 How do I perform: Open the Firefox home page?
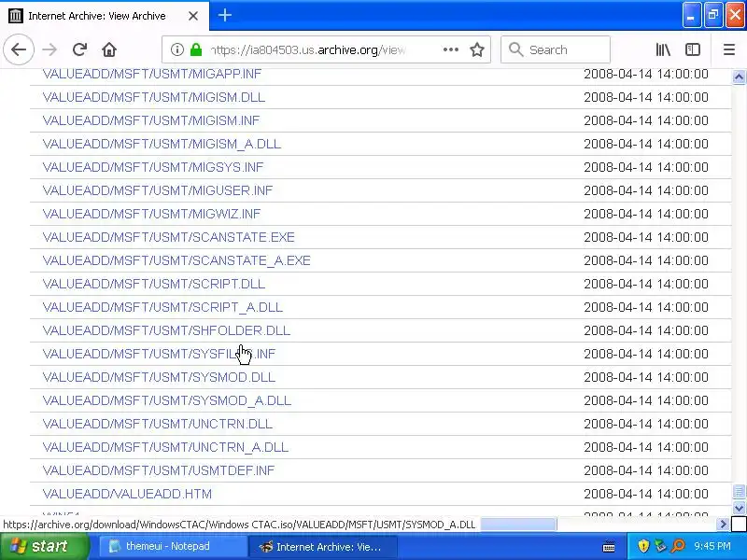[x=109, y=49]
